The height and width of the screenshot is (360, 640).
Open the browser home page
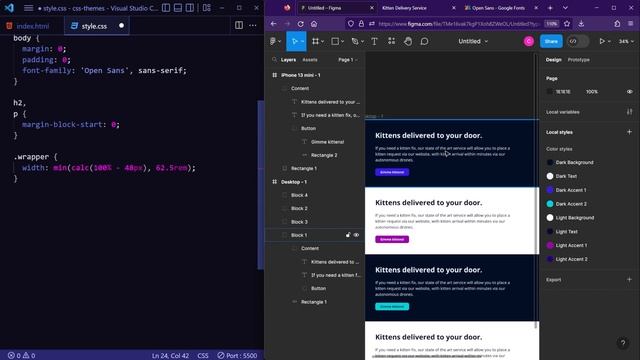click(314, 24)
